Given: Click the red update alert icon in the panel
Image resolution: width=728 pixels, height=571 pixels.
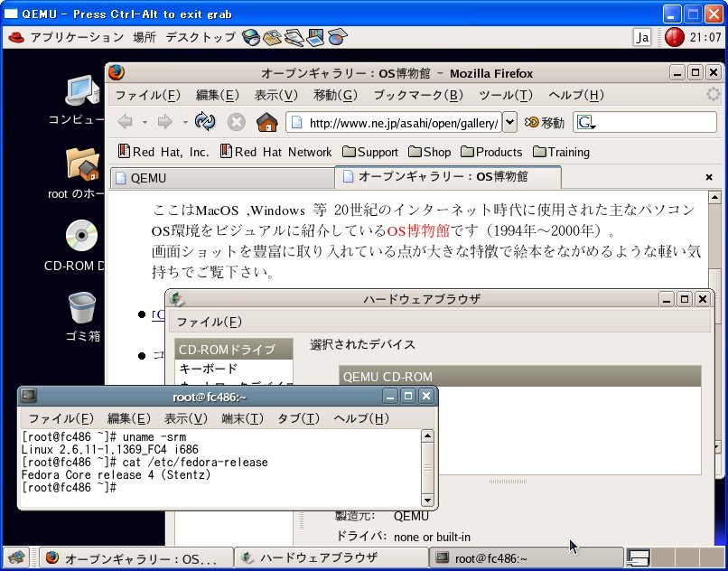Looking at the screenshot, I should (x=674, y=37).
